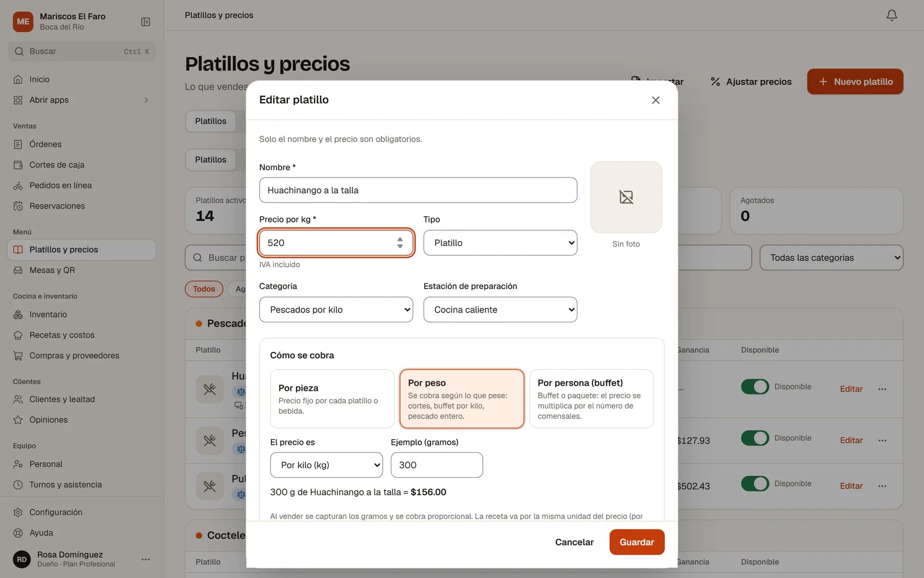Go to Mesas y QR menu item

click(x=82, y=270)
